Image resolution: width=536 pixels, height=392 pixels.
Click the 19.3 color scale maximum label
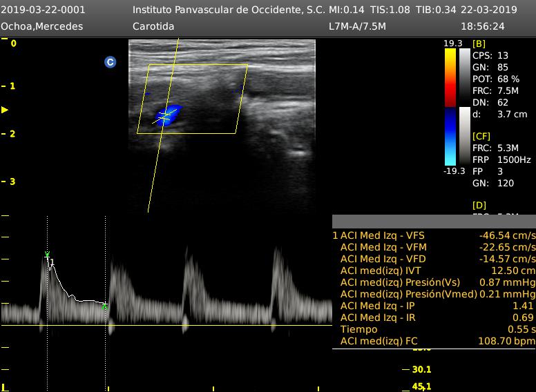point(452,43)
